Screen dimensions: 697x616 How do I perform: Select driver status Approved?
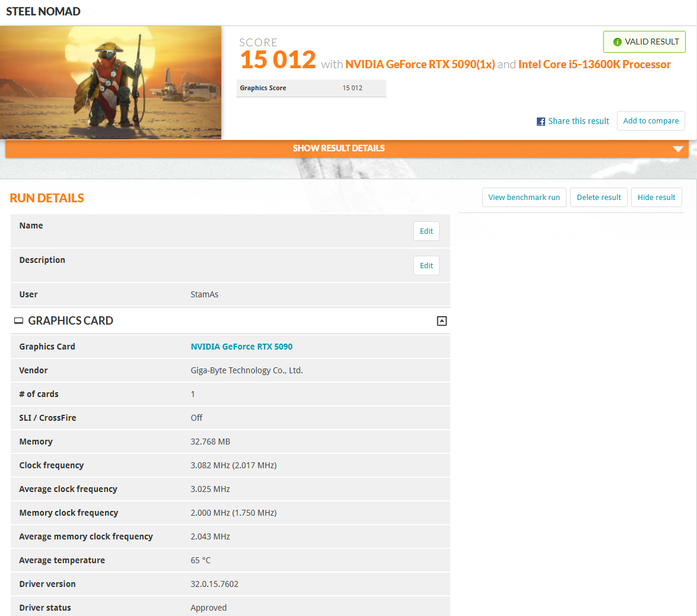208,608
